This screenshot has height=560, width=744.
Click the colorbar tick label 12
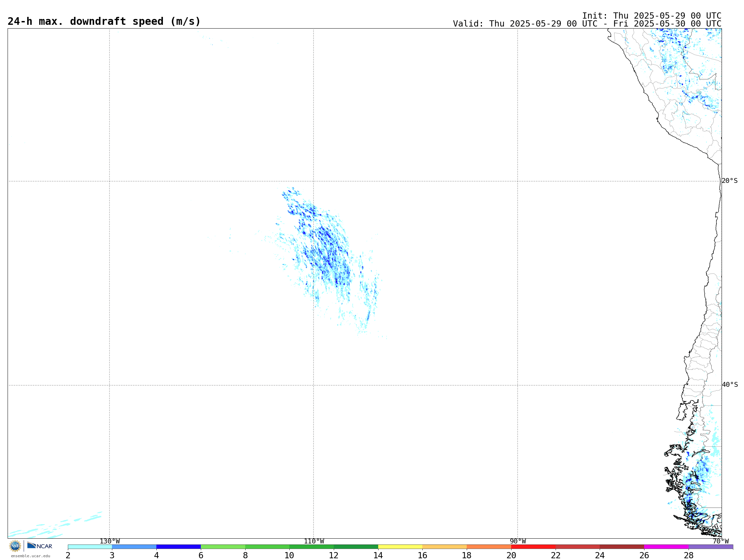coord(334,555)
